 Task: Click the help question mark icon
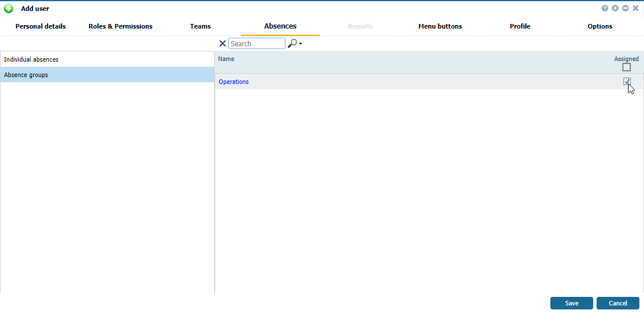click(605, 9)
